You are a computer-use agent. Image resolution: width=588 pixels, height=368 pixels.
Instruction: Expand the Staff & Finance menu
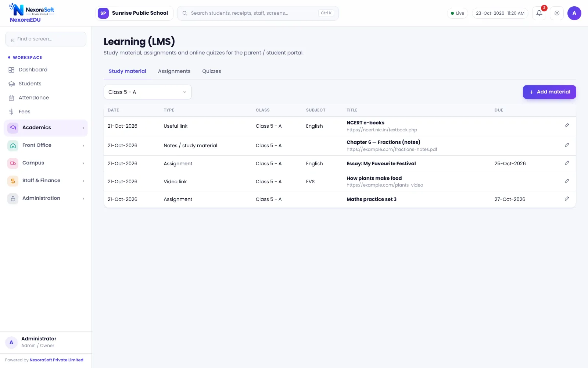coord(46,181)
